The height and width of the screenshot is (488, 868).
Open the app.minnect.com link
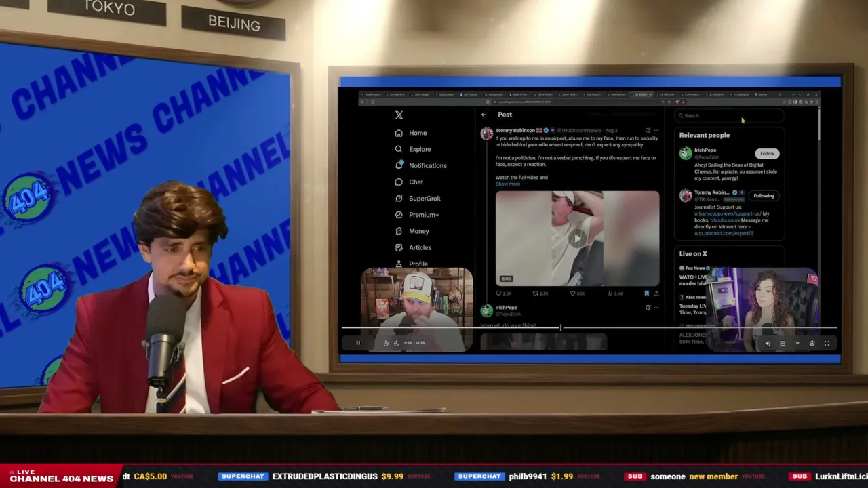click(x=724, y=233)
